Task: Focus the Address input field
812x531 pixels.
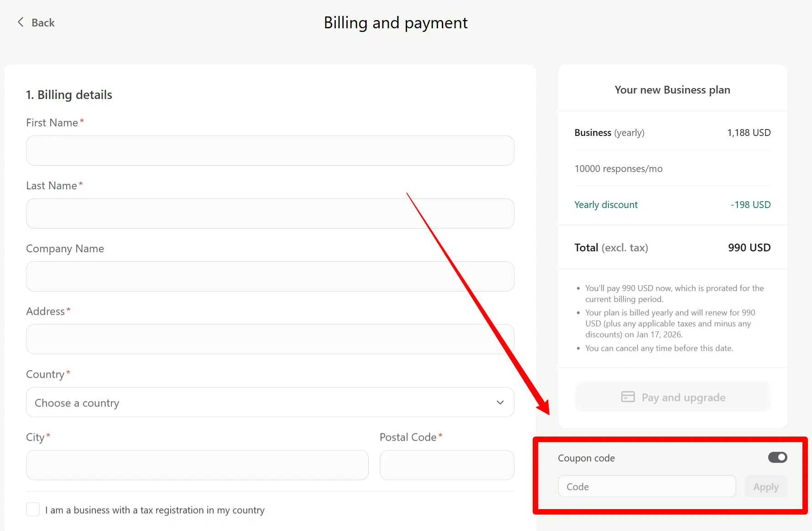Action: pos(270,339)
